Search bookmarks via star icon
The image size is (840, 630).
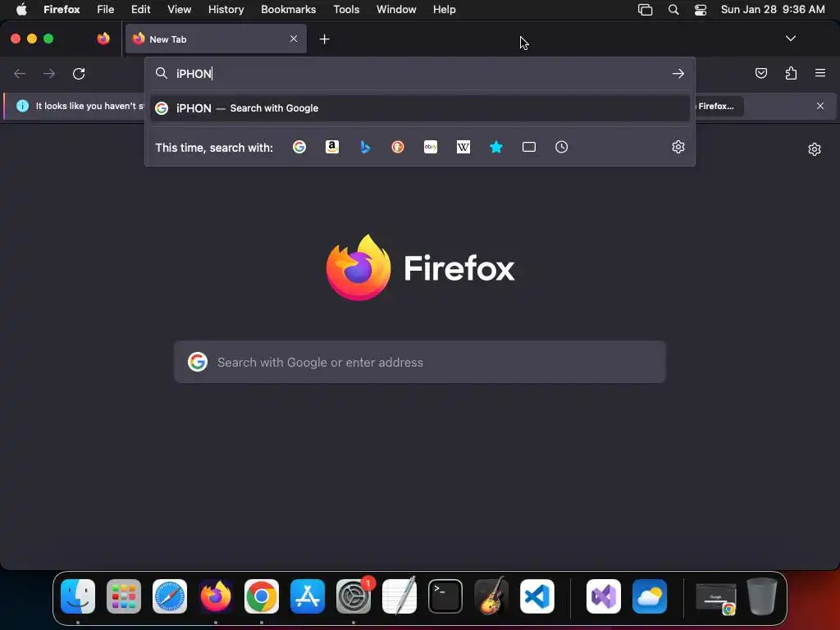tap(496, 147)
